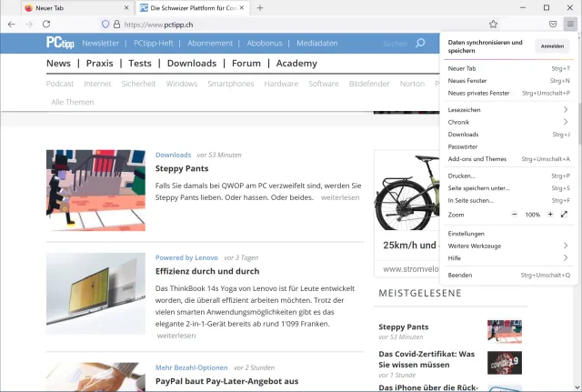Open the Newsletter link in the blue bar
The image size is (582, 392).
coord(101,43)
